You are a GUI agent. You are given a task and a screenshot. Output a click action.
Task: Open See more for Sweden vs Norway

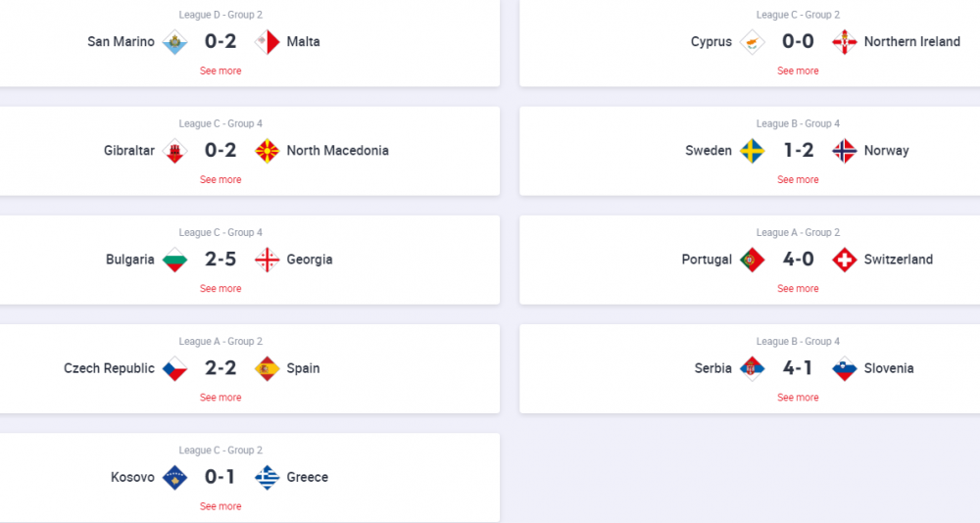pyautogui.click(x=798, y=179)
